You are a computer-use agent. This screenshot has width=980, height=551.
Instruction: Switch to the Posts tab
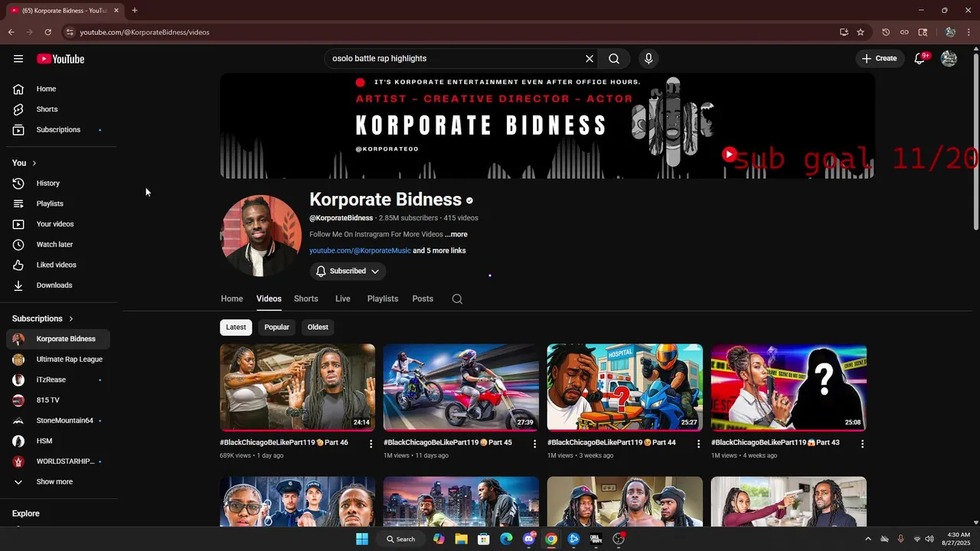tap(423, 299)
